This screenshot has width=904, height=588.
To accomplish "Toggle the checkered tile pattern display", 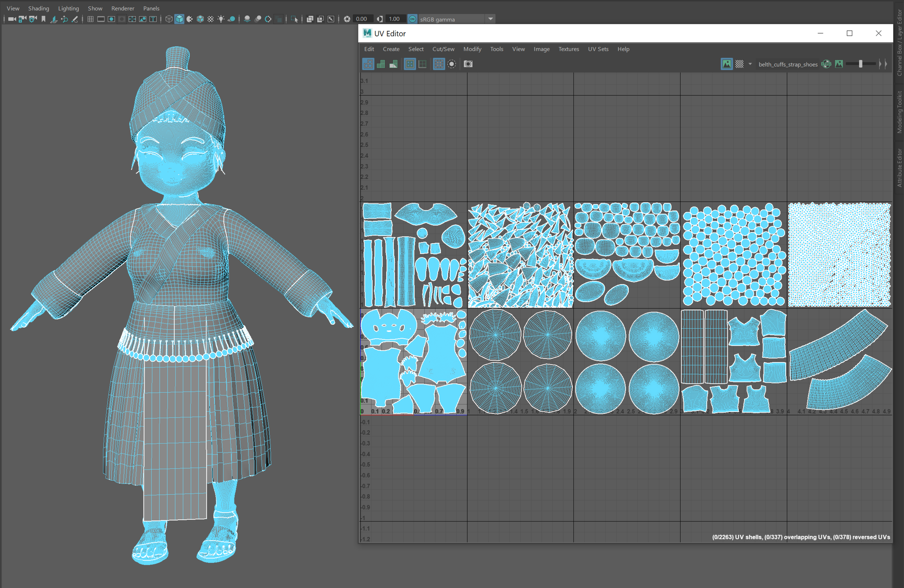I will coord(739,64).
